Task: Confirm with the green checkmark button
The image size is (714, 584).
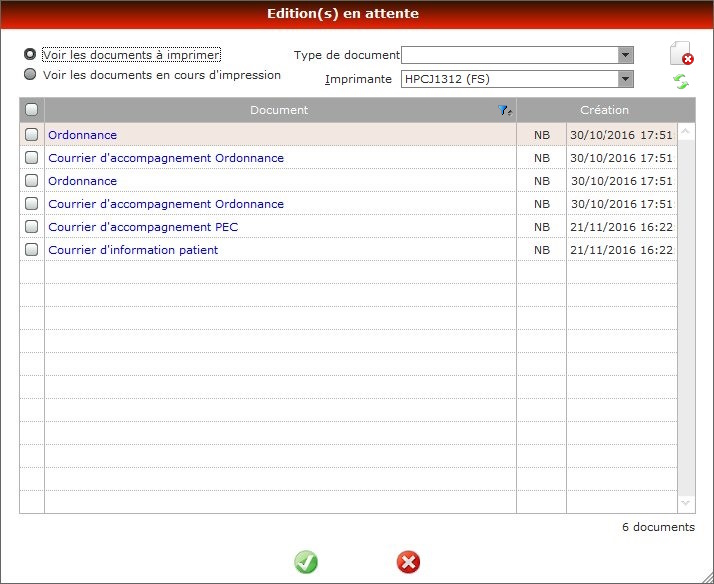Action: coord(306,562)
